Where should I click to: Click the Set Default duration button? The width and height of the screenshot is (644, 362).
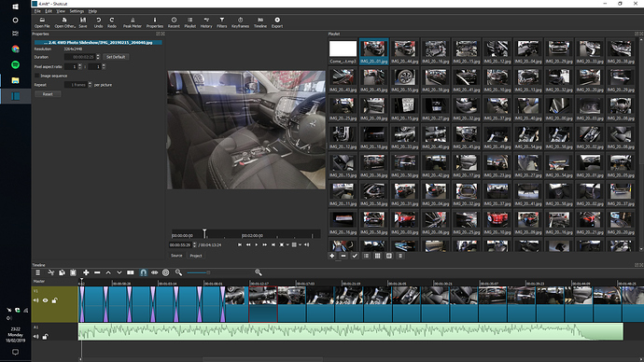click(x=116, y=57)
